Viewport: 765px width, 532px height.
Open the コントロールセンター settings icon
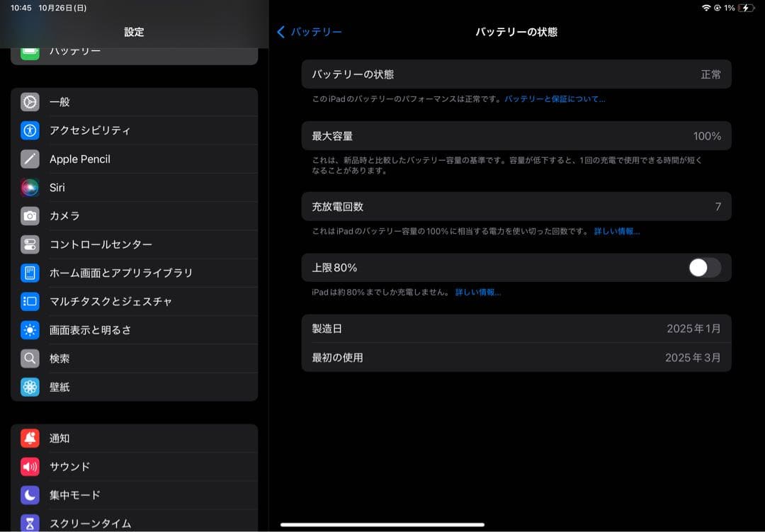tap(30, 244)
